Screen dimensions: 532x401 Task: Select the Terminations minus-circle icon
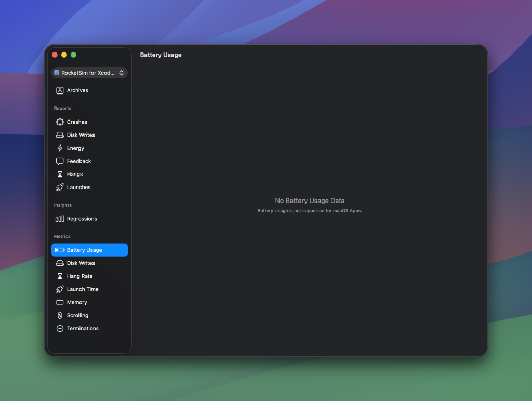pos(60,328)
